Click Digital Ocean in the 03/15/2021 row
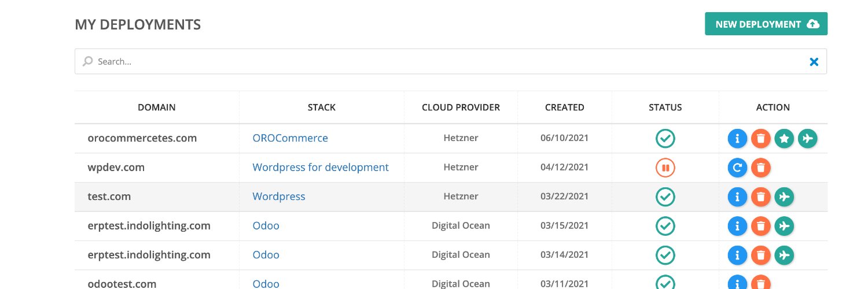This screenshot has height=289, width=868. coord(461,225)
